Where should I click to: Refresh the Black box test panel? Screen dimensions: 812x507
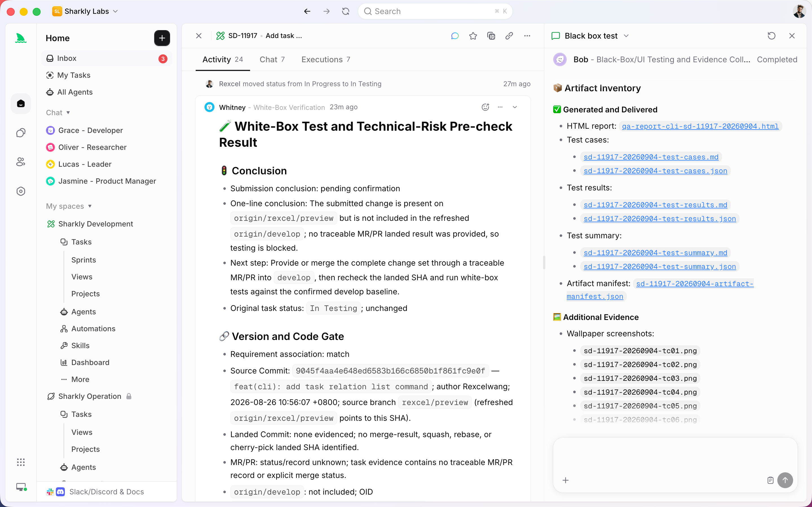point(771,36)
